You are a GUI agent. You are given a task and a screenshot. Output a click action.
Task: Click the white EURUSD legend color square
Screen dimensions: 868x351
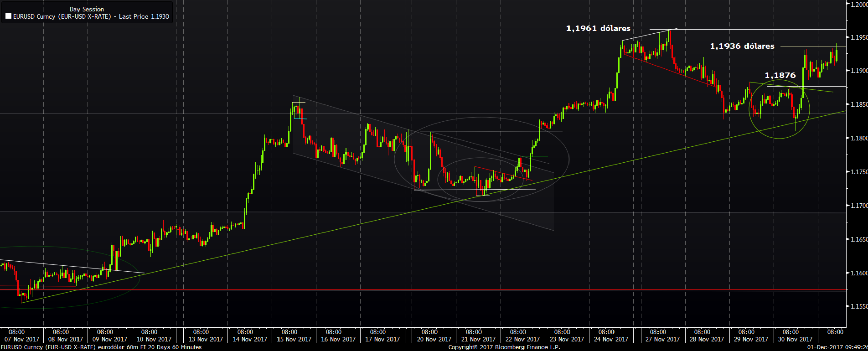pyautogui.click(x=9, y=16)
